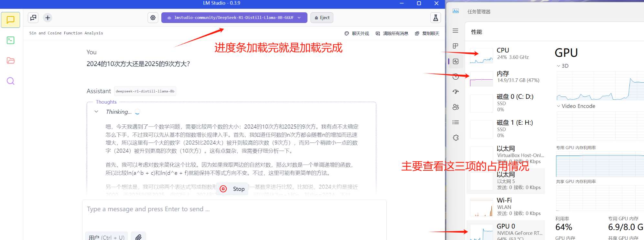Select the user role button (用户)

[x=107, y=237]
